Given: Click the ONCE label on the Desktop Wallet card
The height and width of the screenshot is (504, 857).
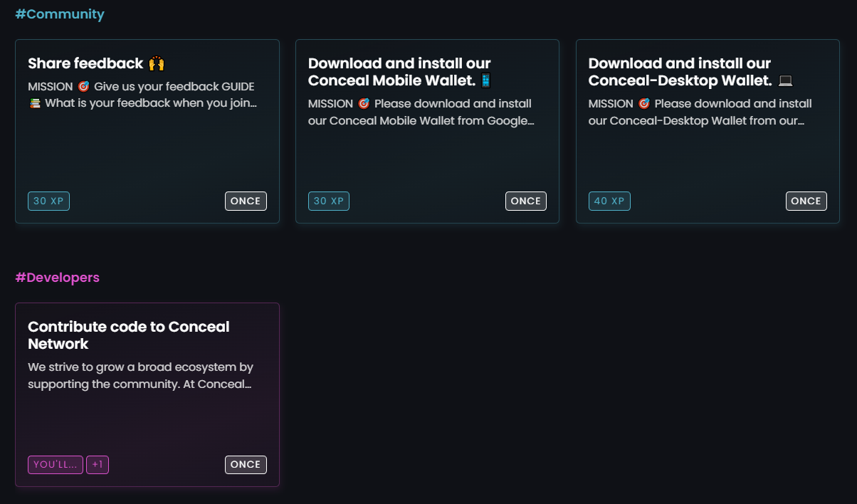Looking at the screenshot, I should coord(806,201).
